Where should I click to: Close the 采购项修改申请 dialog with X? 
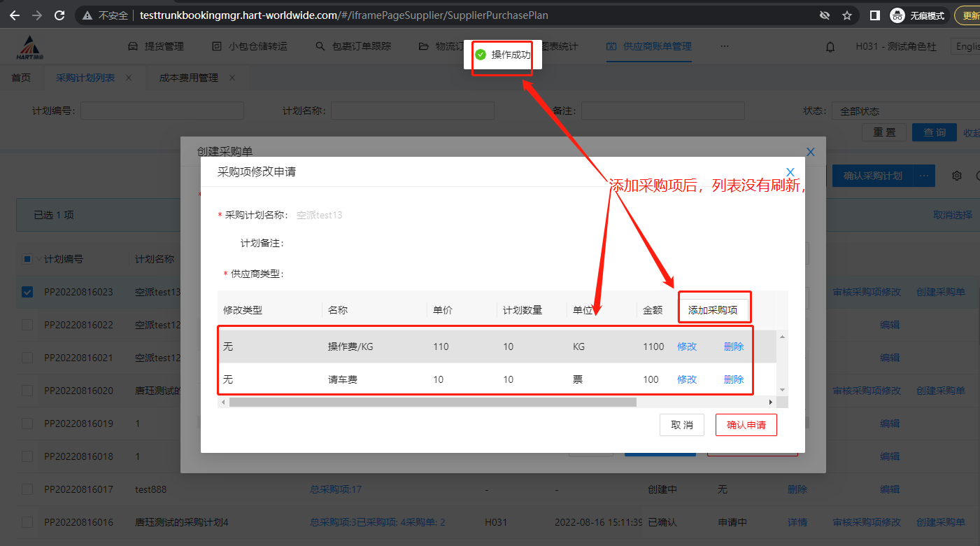pos(790,172)
